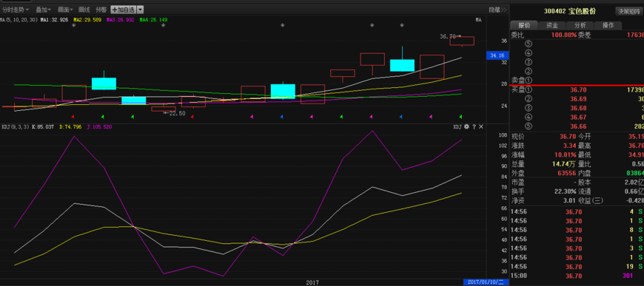Select the low candle labeled 22.50
The image size is (644, 286).
pos(164,109)
